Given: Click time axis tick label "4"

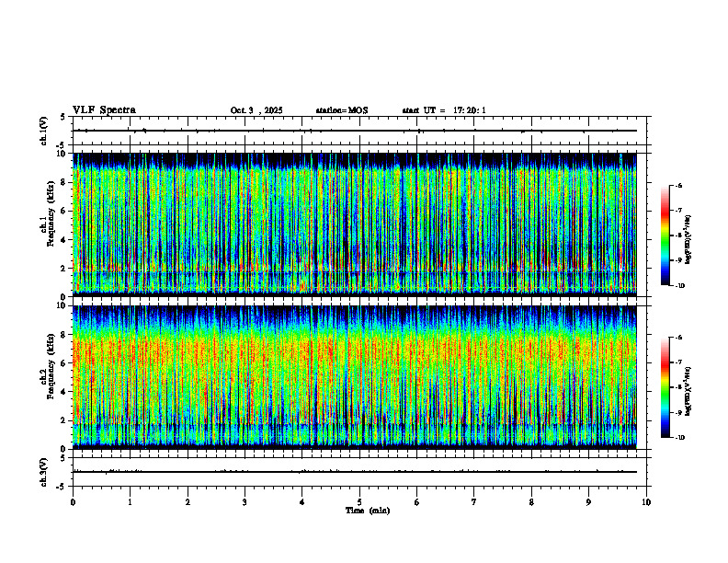Looking at the screenshot, I should pyautogui.click(x=301, y=502).
